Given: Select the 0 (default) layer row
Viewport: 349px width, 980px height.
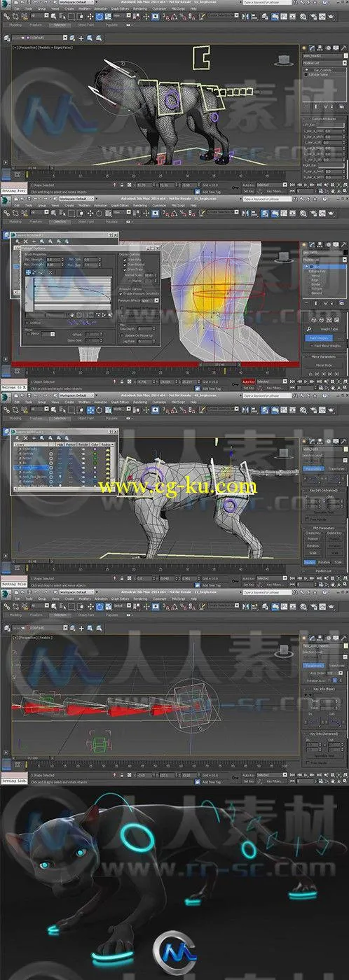Looking at the screenshot, I should tap(32, 449).
